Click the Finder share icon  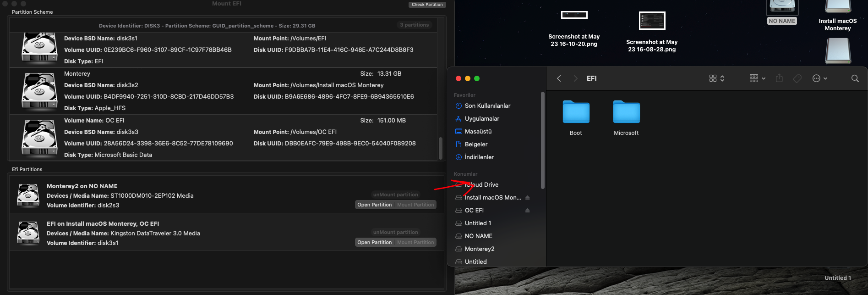coord(779,78)
